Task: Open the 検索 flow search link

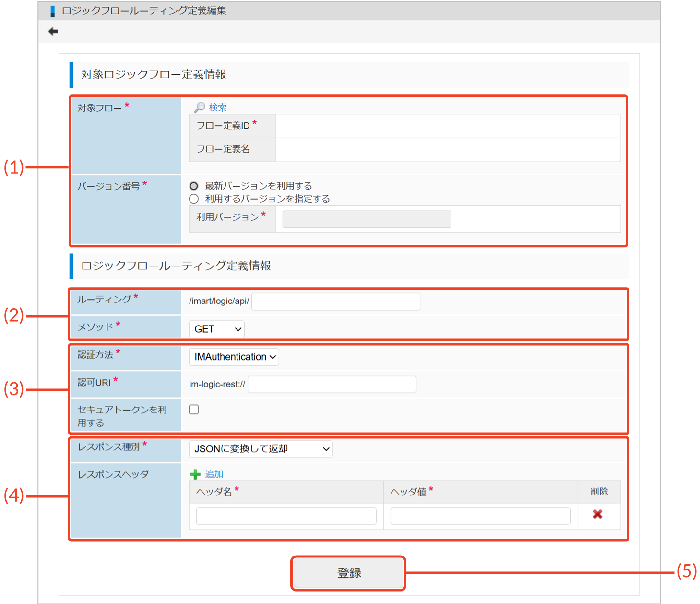Action: (x=217, y=108)
